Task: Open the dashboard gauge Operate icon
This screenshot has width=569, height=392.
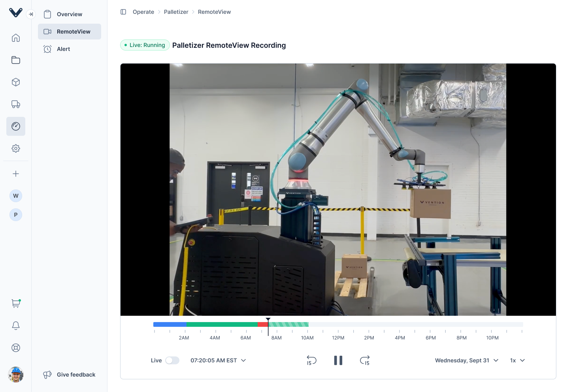Action: click(x=16, y=126)
